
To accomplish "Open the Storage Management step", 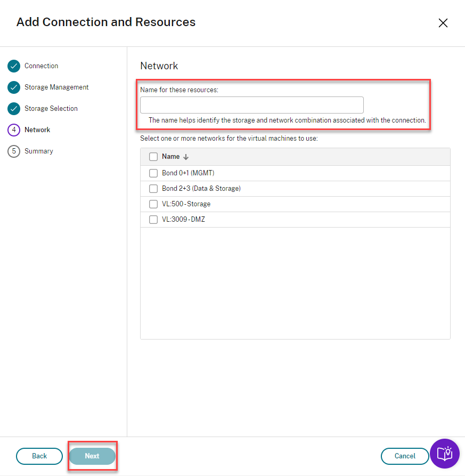I will [x=56, y=87].
